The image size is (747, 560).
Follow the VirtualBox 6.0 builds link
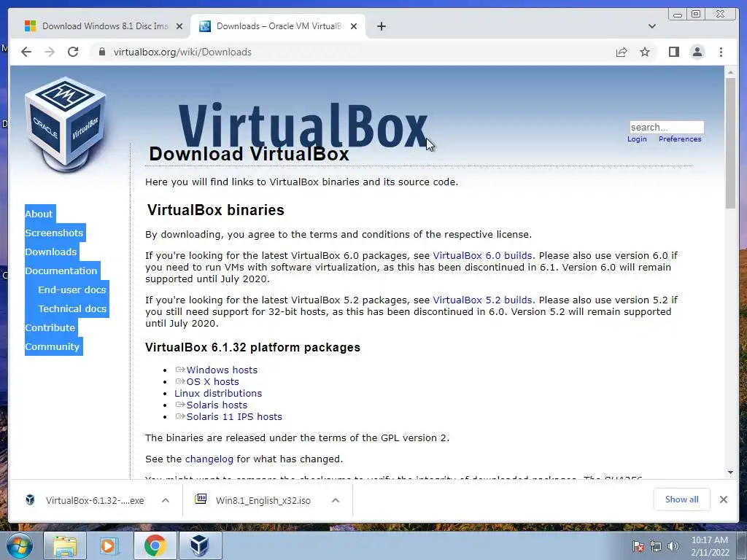(x=482, y=256)
